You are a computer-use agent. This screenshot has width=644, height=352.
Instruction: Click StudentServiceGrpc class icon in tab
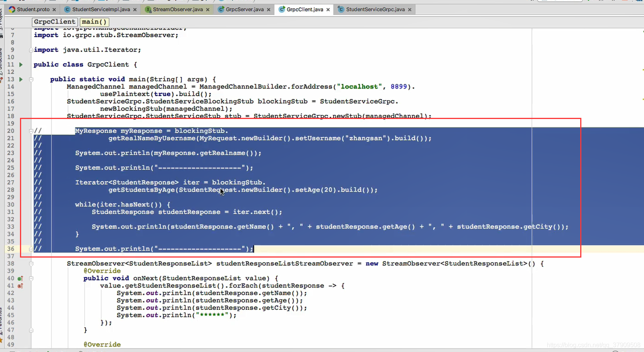tap(341, 9)
